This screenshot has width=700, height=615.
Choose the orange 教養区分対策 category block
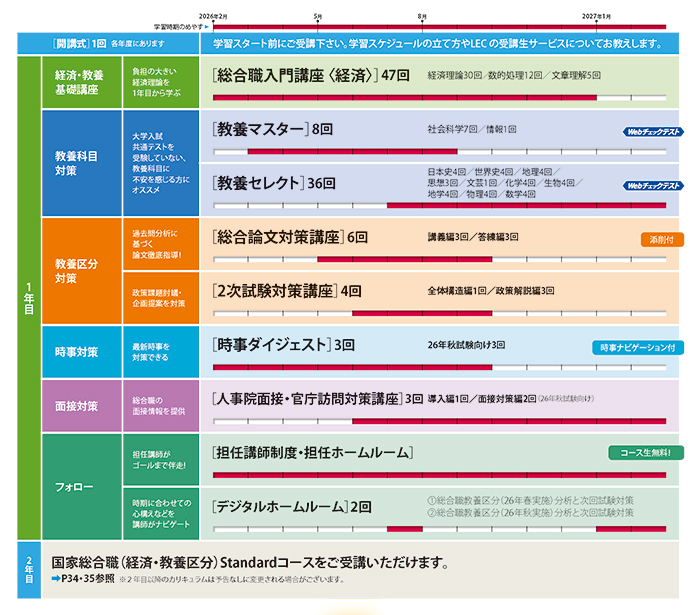click(77, 270)
